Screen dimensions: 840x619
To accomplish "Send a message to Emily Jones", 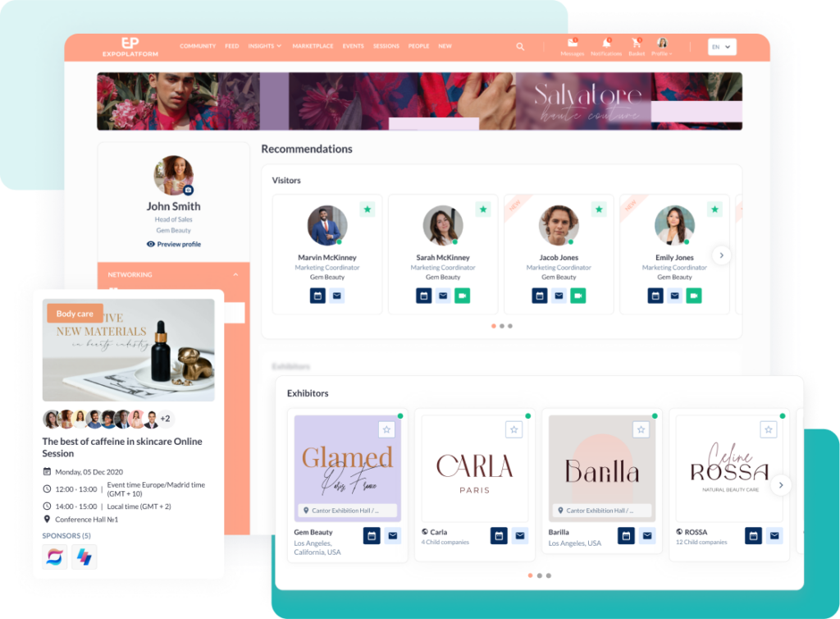I will click(674, 296).
